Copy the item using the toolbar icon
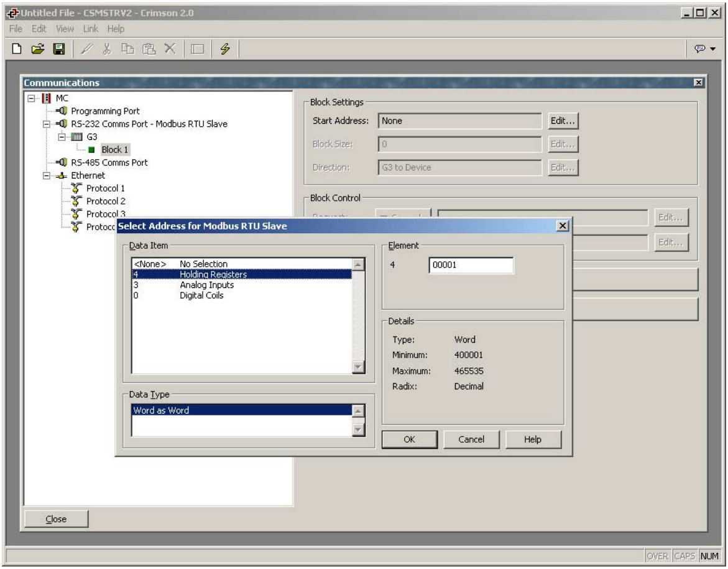The height and width of the screenshot is (569, 728). coord(127,49)
